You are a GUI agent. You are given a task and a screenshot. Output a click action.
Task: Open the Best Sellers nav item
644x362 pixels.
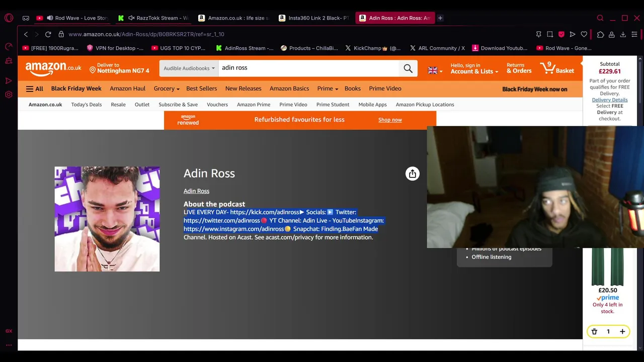point(201,88)
